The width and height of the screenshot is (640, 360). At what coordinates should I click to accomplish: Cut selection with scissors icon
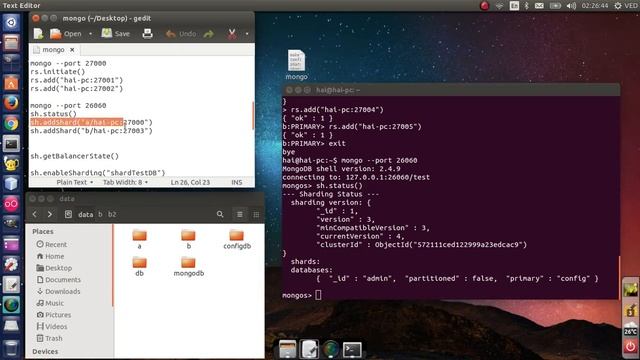(x=232, y=34)
